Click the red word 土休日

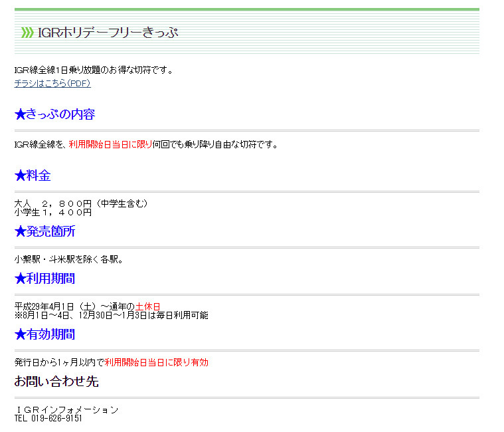tap(148, 306)
